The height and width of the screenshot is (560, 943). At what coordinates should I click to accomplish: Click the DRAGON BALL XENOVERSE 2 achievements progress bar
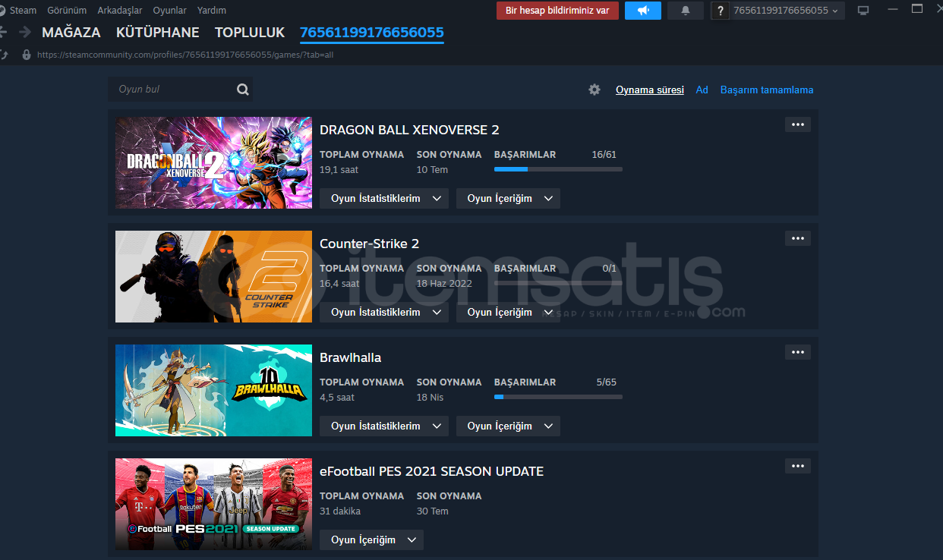(x=558, y=169)
